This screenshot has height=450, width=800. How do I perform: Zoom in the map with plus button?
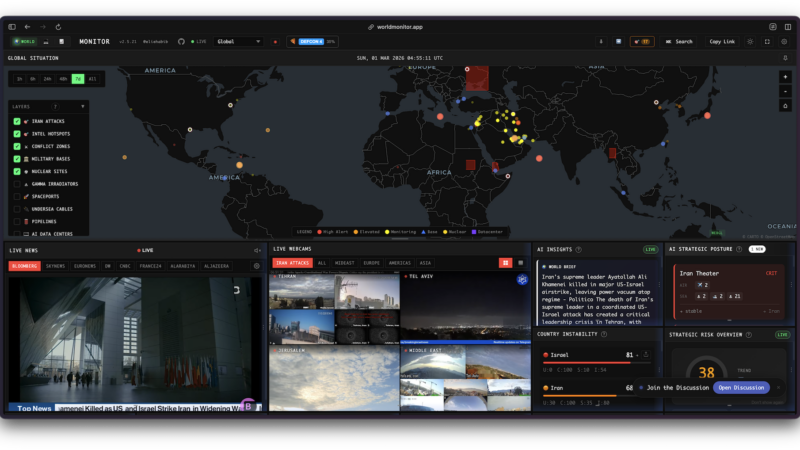pyautogui.click(x=785, y=77)
